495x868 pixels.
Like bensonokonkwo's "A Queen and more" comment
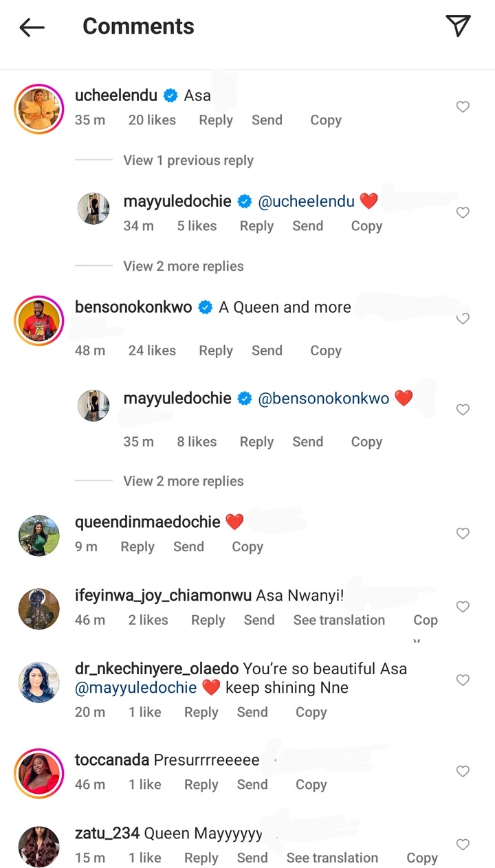(463, 319)
